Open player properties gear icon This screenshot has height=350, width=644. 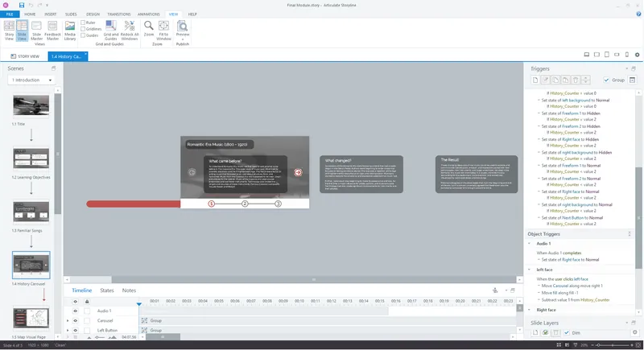point(637,55)
